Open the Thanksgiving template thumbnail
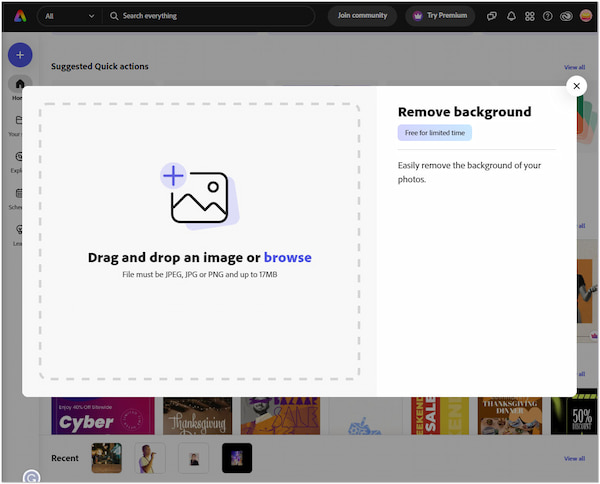600x484 pixels. [x=197, y=416]
